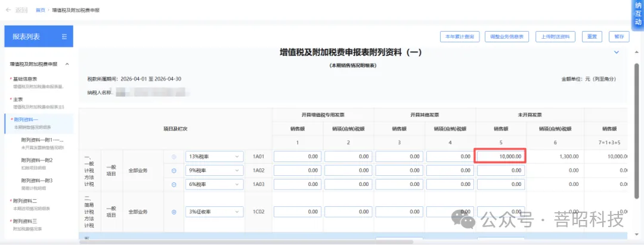Focus 1A02 column 1 销售额 input
Screen dimensions: 644x245
pyautogui.click(x=298, y=170)
